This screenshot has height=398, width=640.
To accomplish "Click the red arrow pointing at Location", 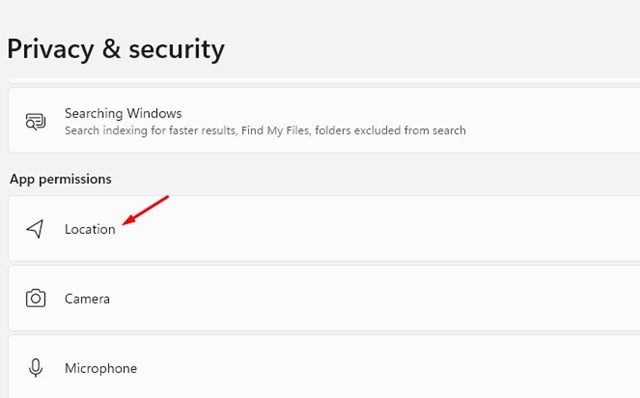I will (145, 210).
